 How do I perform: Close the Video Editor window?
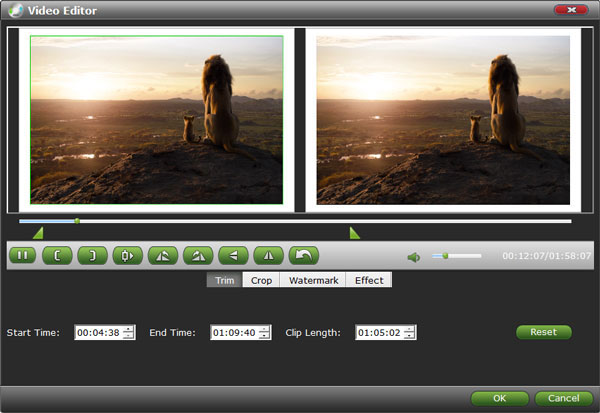pyautogui.click(x=571, y=10)
